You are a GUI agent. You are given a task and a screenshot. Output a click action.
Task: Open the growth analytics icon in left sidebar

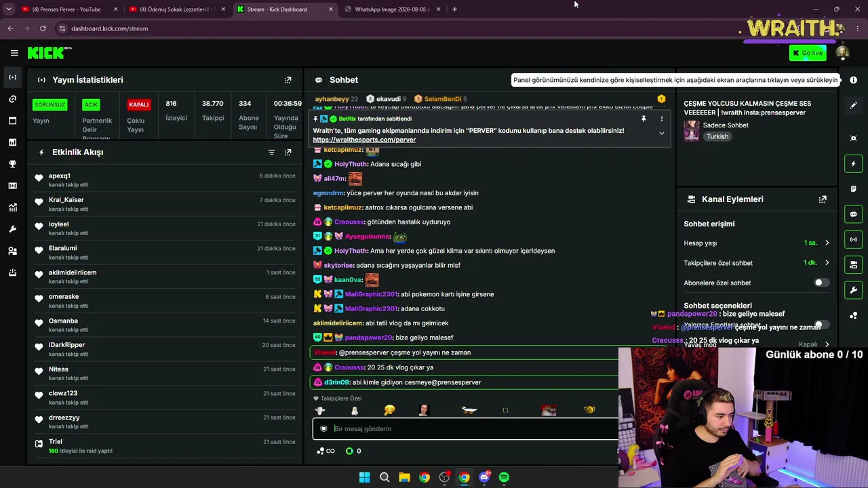13,207
